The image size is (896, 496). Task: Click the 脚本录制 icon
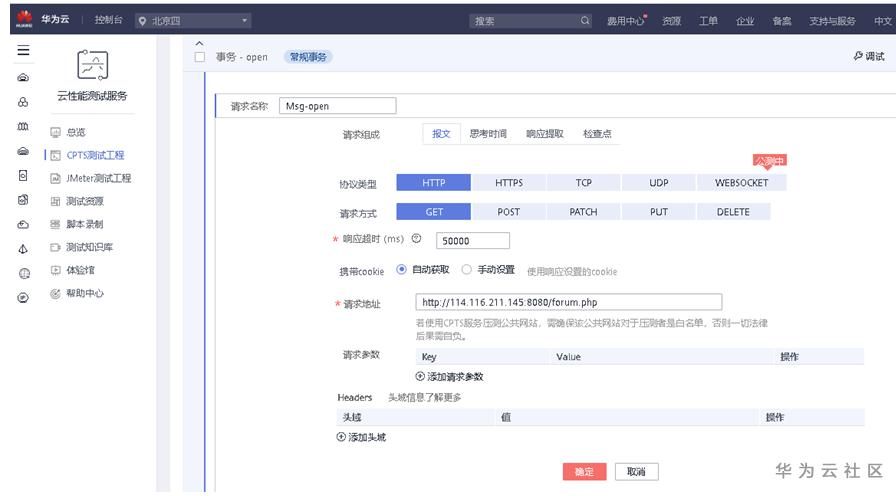[x=55, y=224]
